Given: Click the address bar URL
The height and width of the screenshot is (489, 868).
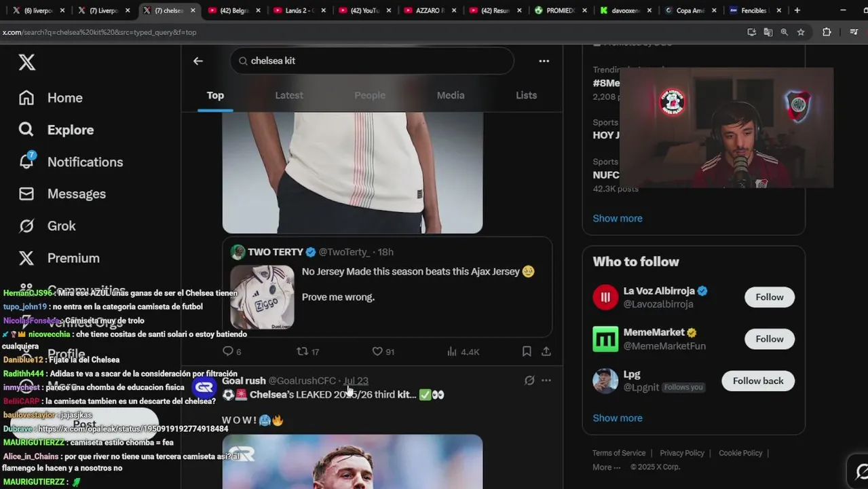Looking at the screenshot, I should pos(100,32).
